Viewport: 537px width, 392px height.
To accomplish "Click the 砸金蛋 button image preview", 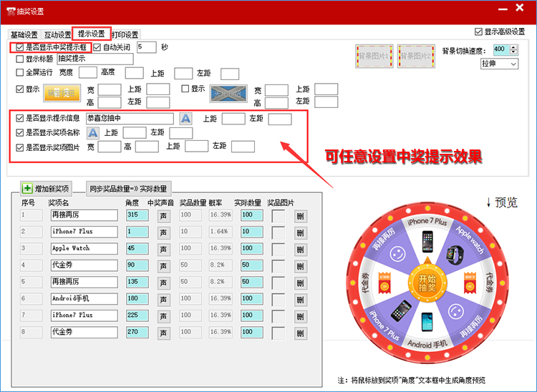I will pos(62,93).
